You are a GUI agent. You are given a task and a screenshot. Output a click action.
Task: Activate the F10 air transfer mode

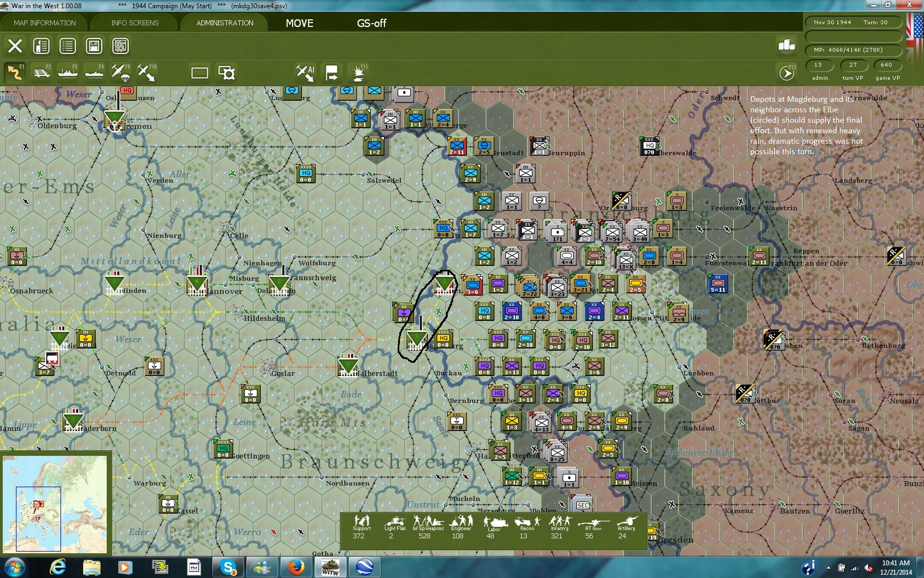click(x=146, y=72)
